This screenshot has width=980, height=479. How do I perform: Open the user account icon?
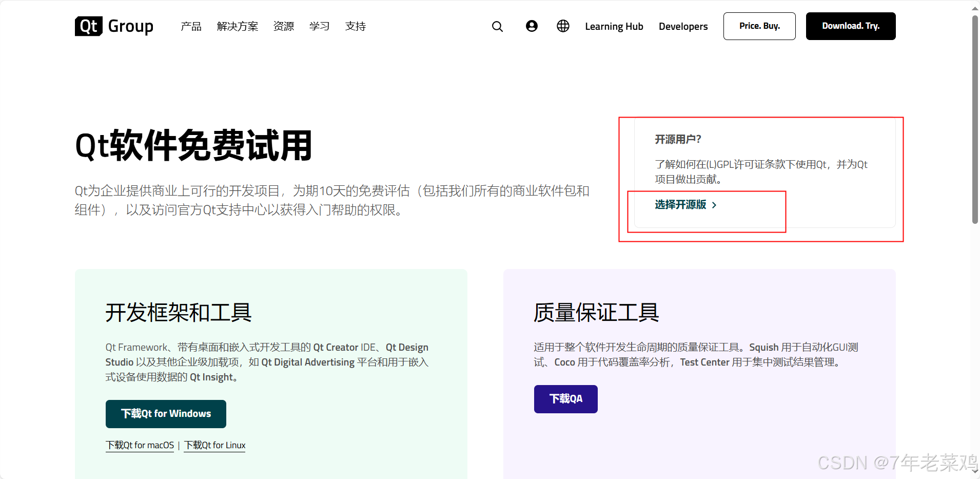[532, 26]
